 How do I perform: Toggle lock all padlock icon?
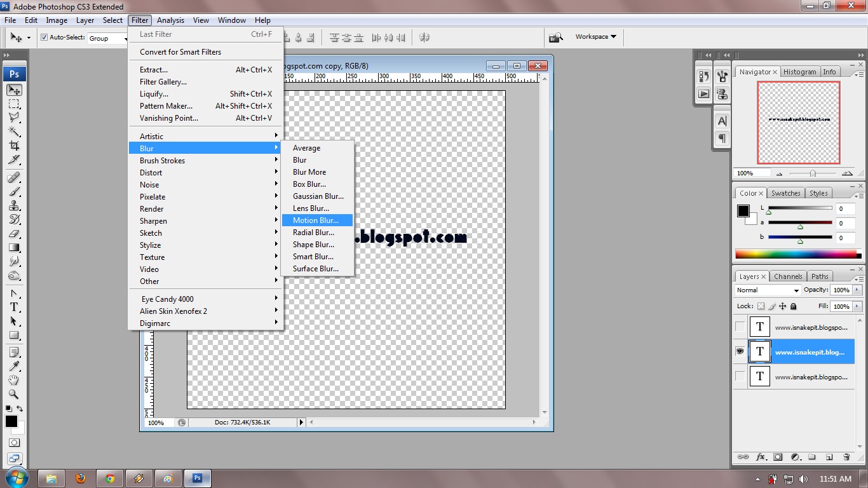pos(794,306)
